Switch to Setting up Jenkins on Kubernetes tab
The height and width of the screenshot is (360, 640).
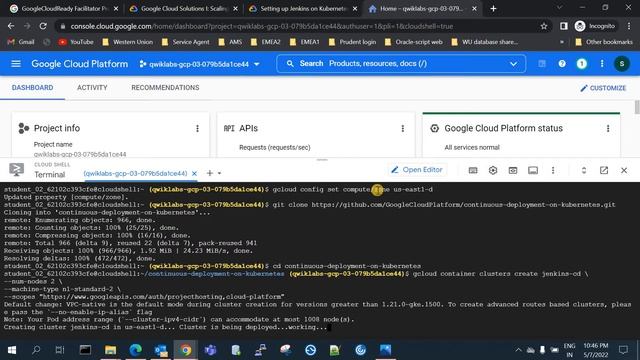[x=303, y=8]
